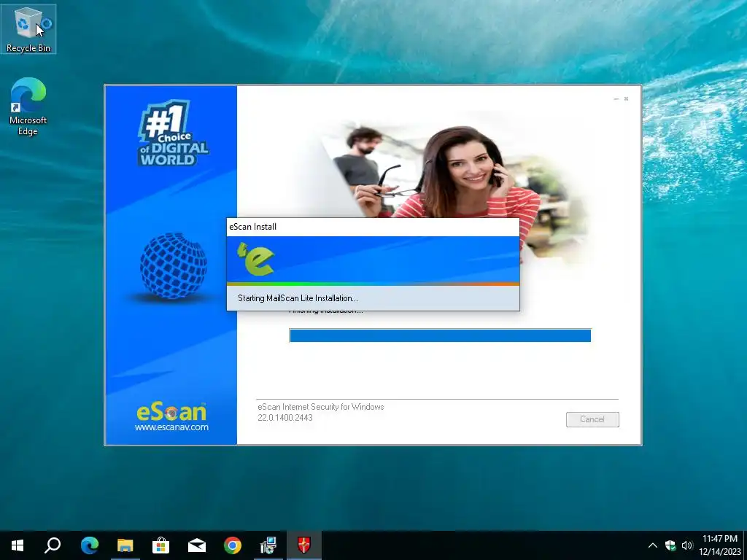This screenshot has width=747, height=560.
Task: Open the Recycle Bin desktop icon
Action: [x=28, y=29]
